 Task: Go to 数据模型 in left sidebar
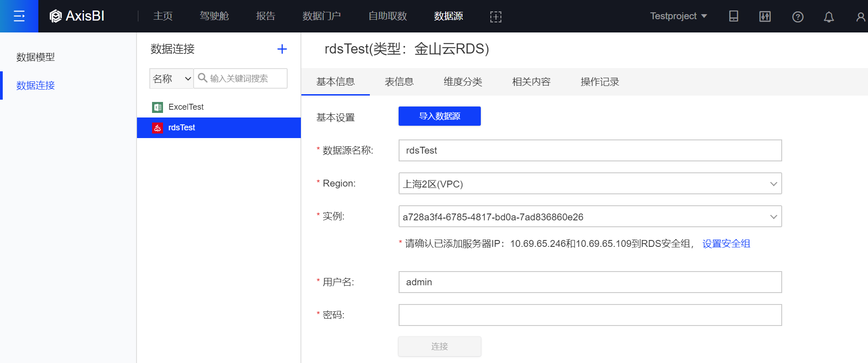(36, 57)
